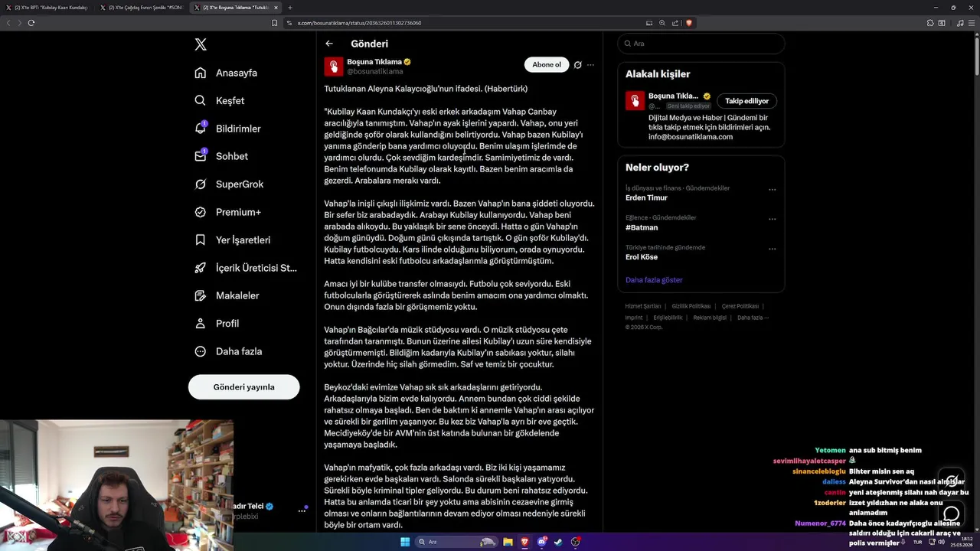
Task: Click the Anasayfa house icon
Action: click(201, 73)
